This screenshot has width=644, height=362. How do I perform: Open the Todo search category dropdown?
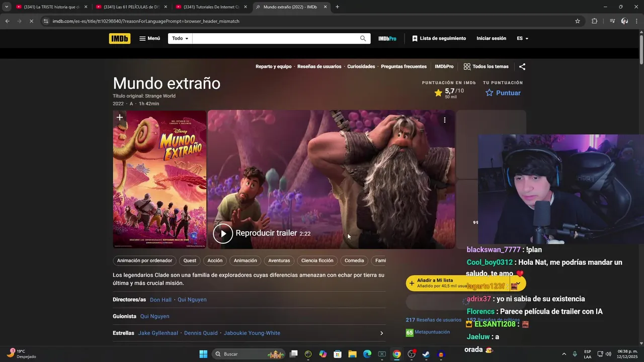[180, 38]
